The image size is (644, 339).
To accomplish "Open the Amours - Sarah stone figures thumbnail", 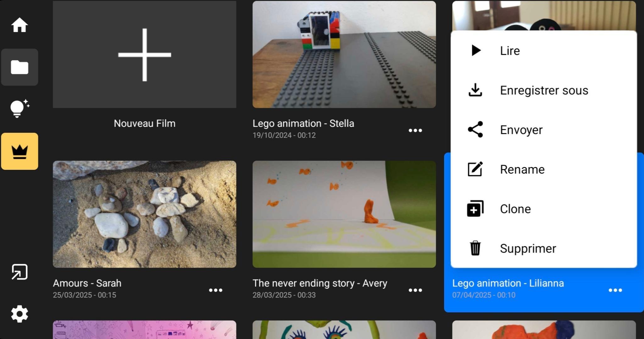I will click(x=145, y=214).
